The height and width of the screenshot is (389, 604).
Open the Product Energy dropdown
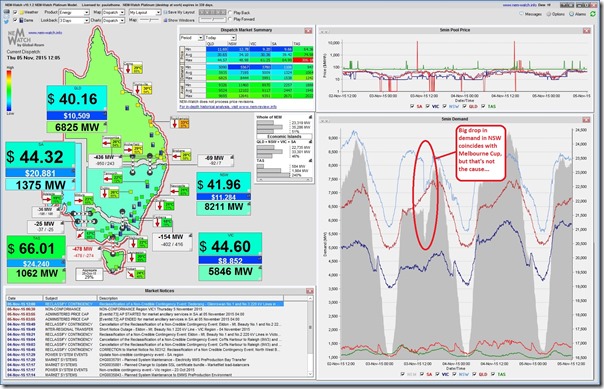point(74,12)
